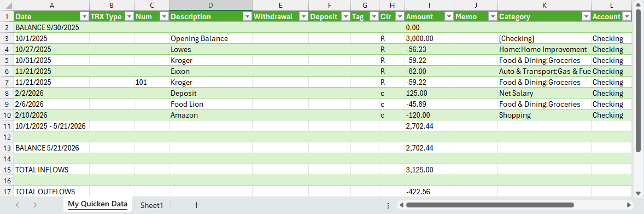Add a new sheet with plus icon
The width and height of the screenshot is (644, 214).
coord(196,205)
